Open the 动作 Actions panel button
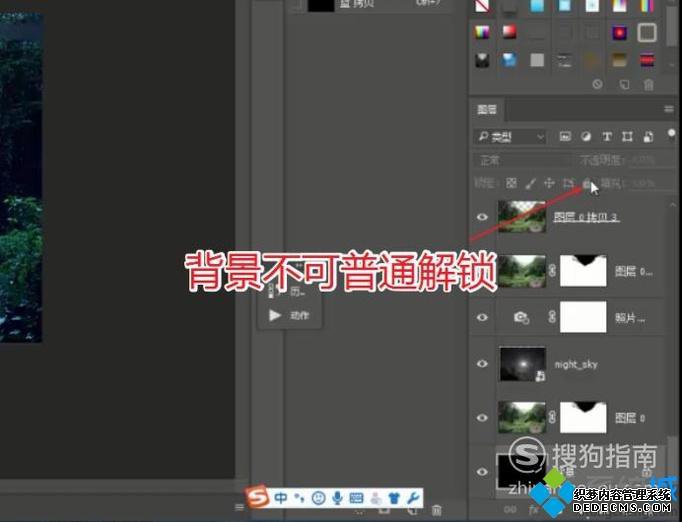Screen dimensions: 682x522 tap(290, 315)
